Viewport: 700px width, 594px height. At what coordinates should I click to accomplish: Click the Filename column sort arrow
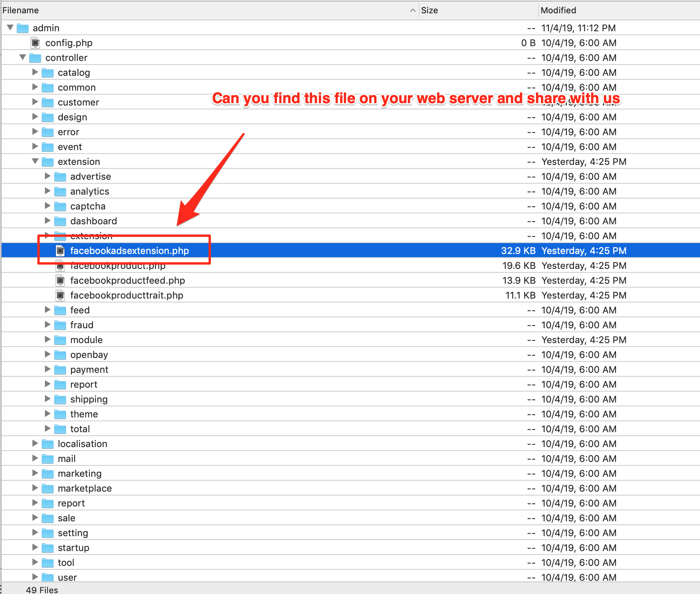(x=412, y=11)
